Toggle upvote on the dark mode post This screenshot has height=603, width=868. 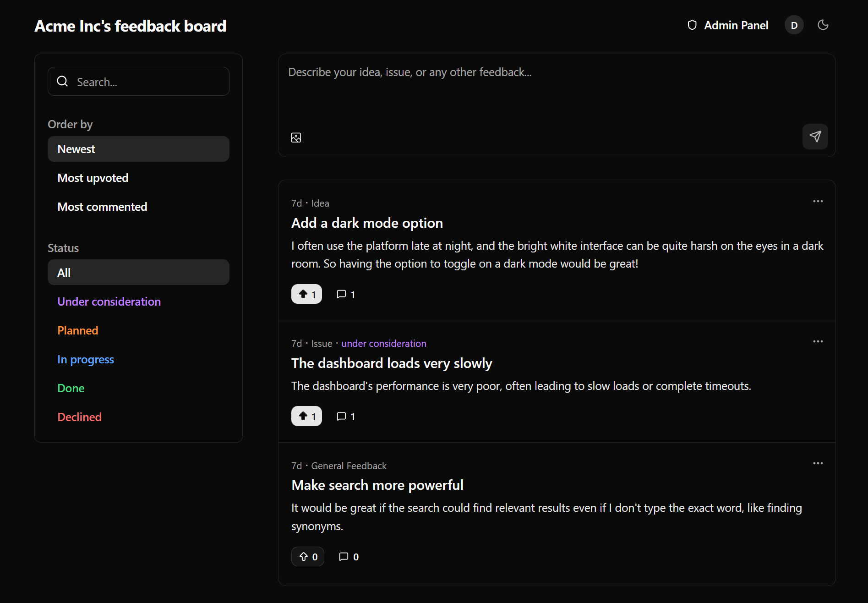[306, 294]
